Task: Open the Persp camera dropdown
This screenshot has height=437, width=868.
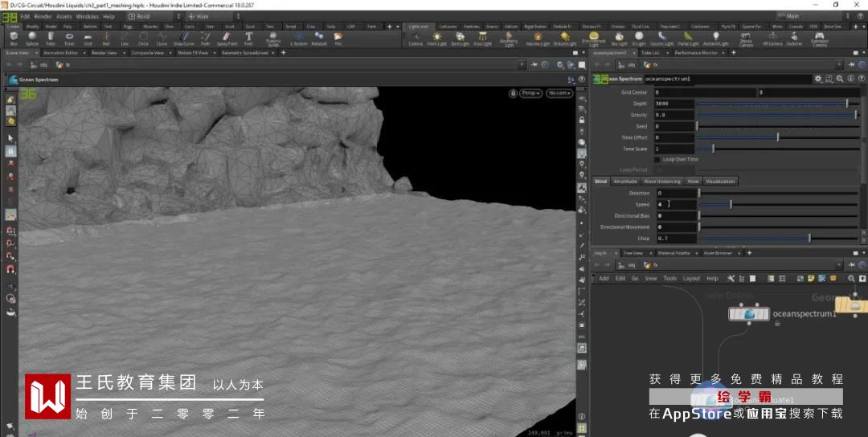Action: pyautogui.click(x=530, y=93)
